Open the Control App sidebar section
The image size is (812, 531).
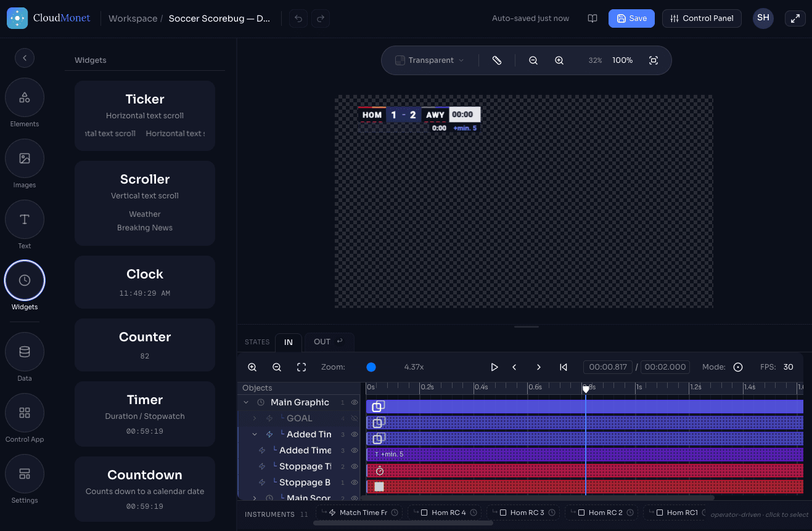coord(25,413)
